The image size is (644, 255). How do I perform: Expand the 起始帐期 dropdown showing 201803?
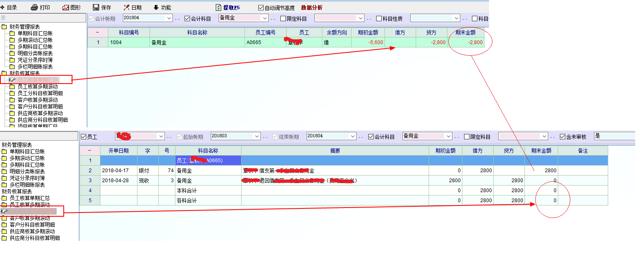point(257,136)
